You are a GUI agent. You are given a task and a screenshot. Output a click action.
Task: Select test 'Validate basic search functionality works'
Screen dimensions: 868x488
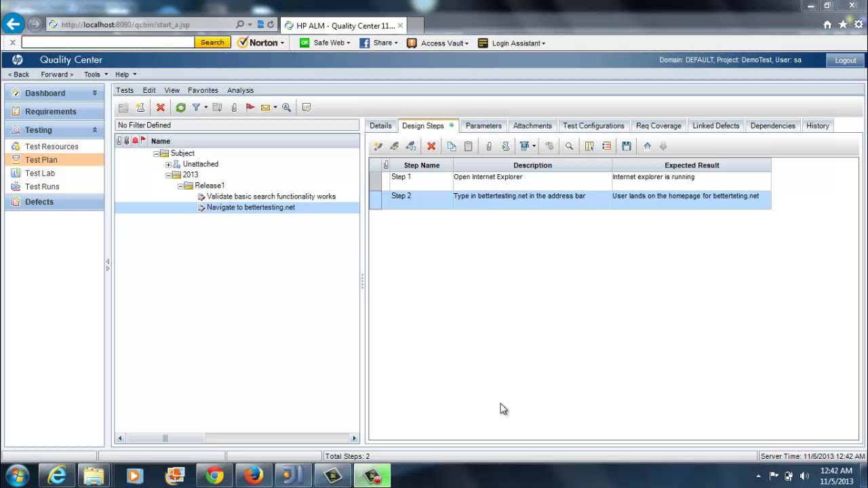click(271, 197)
